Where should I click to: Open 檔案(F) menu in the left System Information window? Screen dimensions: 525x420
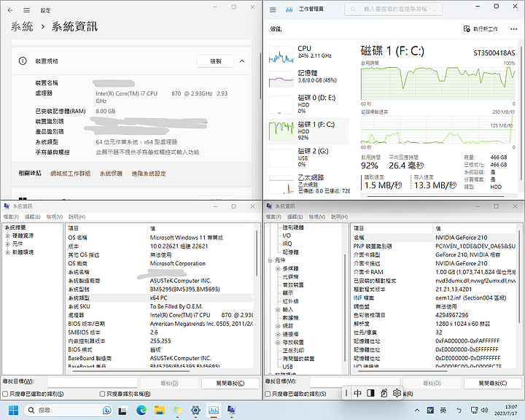pos(11,217)
